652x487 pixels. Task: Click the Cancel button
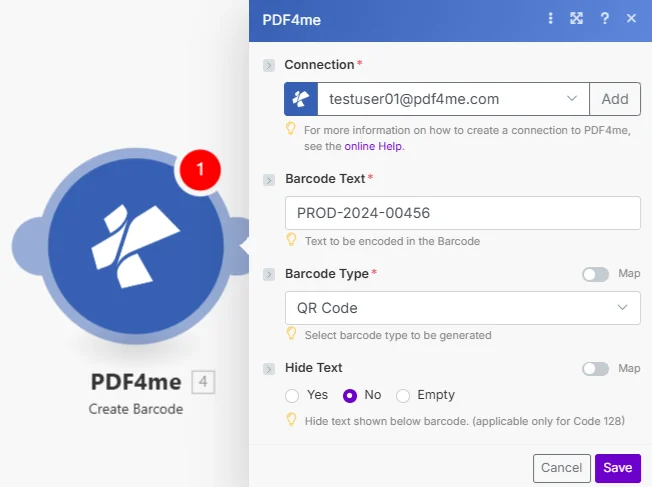(562, 468)
